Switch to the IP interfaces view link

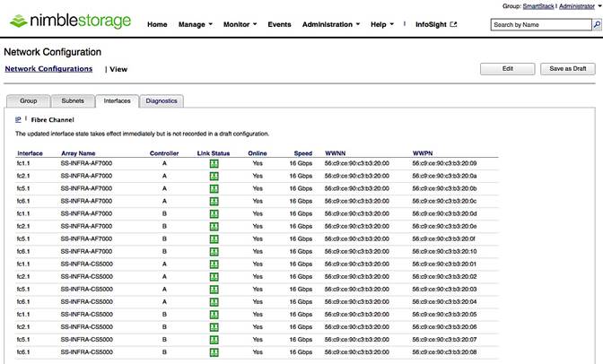pos(18,119)
